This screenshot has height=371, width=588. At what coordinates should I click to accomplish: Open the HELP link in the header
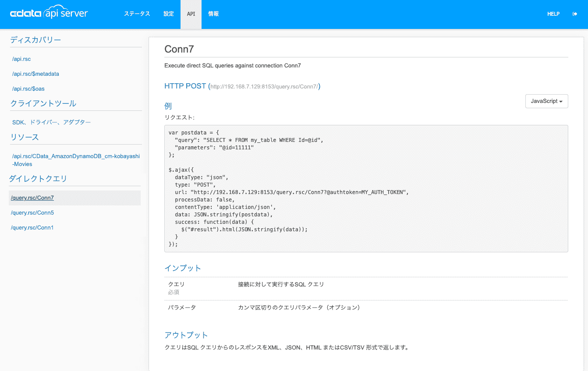553,14
